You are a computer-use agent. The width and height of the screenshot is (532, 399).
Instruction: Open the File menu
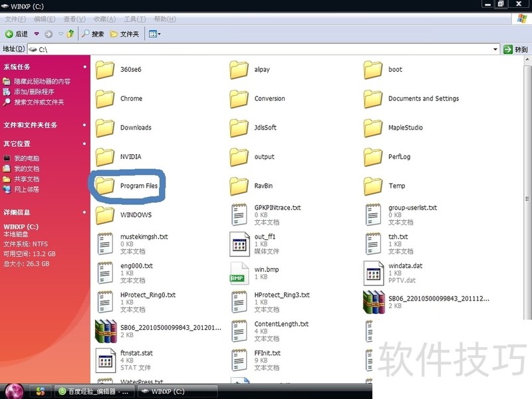(x=15, y=19)
